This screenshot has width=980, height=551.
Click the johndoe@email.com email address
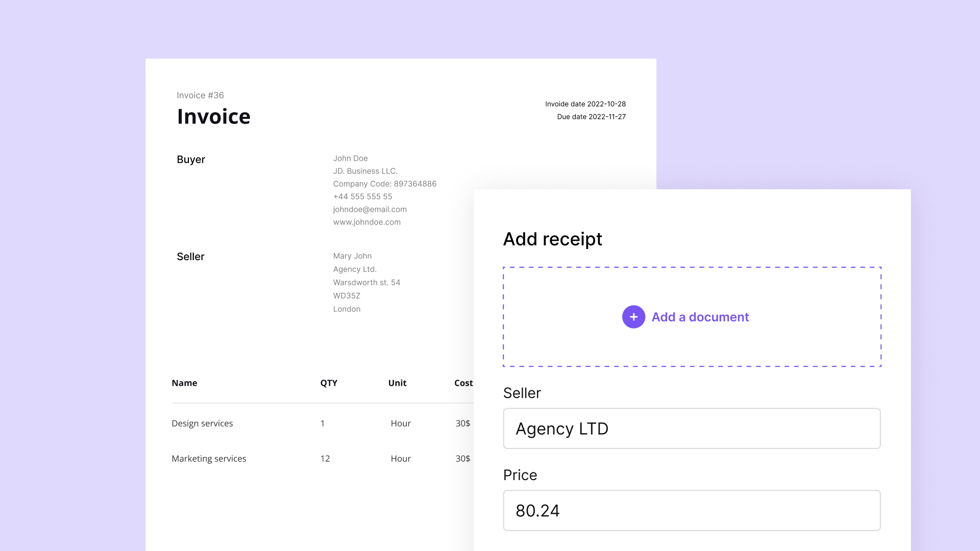[370, 209]
